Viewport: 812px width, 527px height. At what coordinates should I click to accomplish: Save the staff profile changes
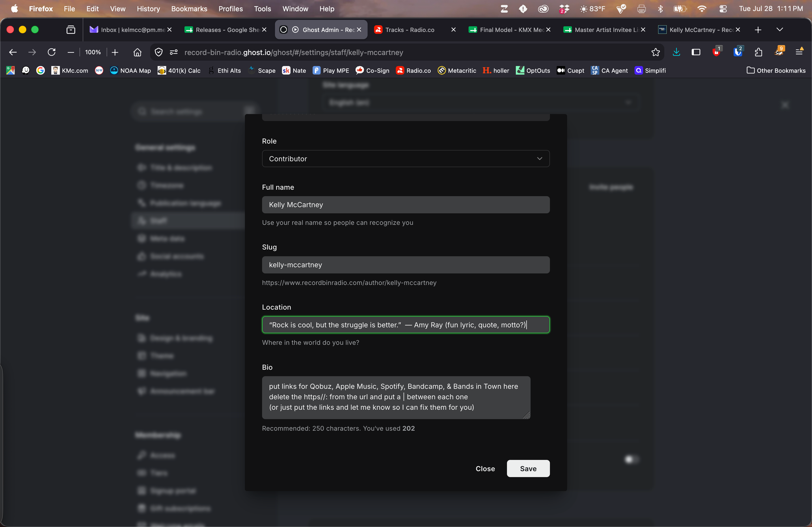tap(528, 469)
